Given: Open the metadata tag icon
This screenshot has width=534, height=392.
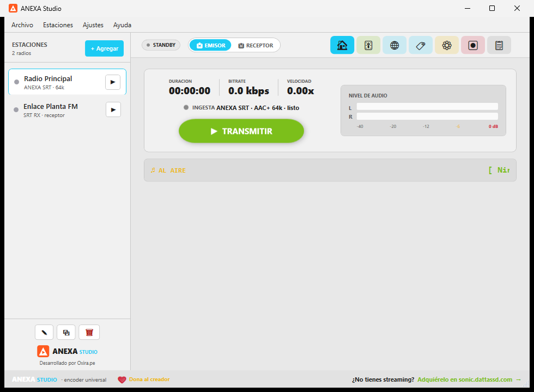Looking at the screenshot, I should point(421,45).
